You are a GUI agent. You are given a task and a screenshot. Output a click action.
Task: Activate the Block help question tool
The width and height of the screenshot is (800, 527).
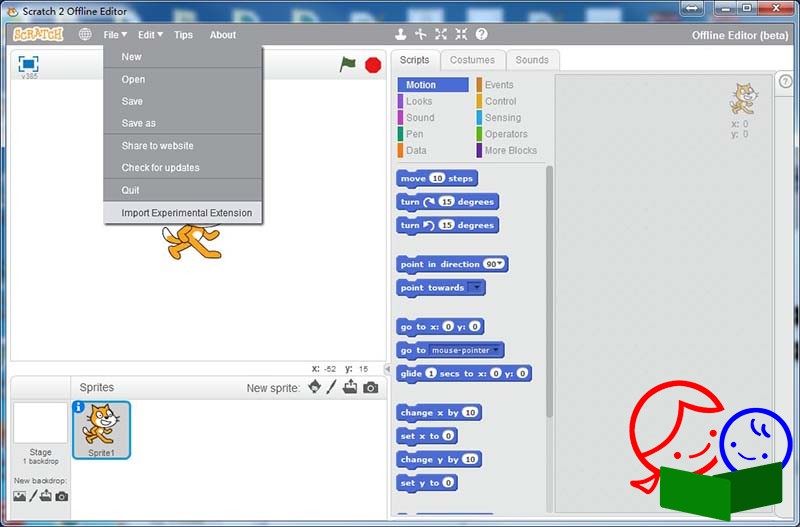tap(482, 34)
